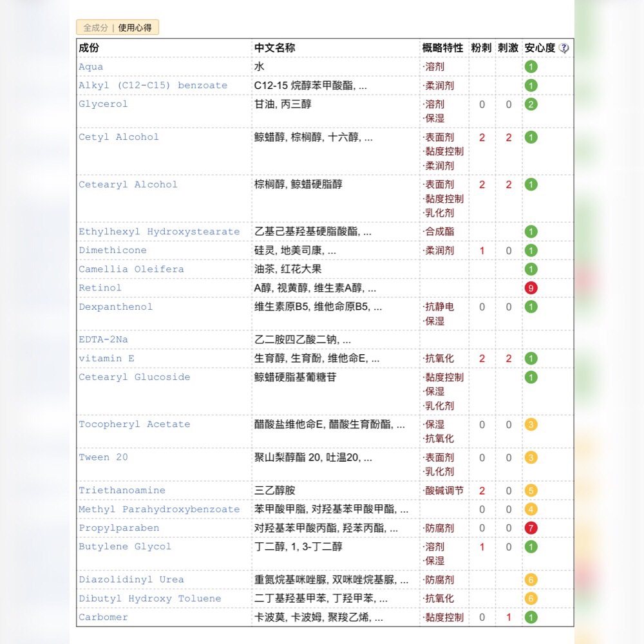Screen dimensions: 644x644
Task: Click the 成份 column header
Action: click(x=89, y=48)
